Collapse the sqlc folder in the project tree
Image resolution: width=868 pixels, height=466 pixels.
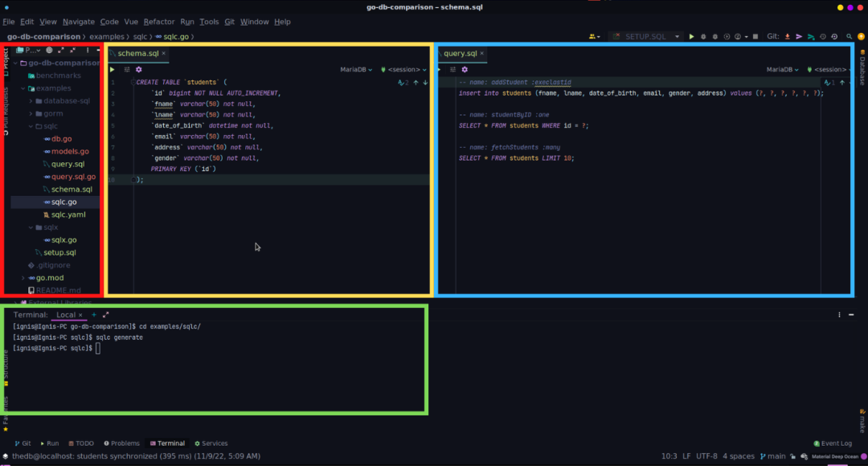(x=31, y=126)
